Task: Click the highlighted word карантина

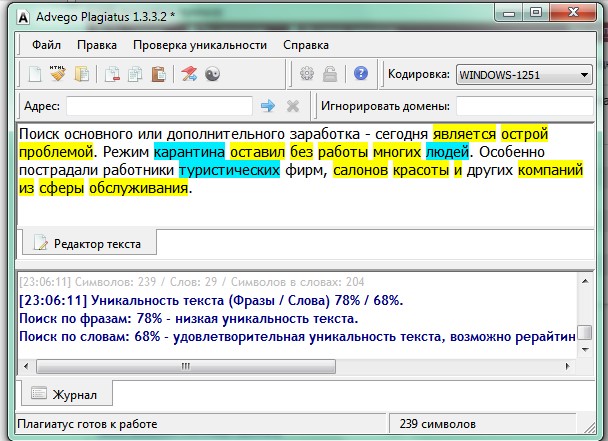Action: [189, 152]
